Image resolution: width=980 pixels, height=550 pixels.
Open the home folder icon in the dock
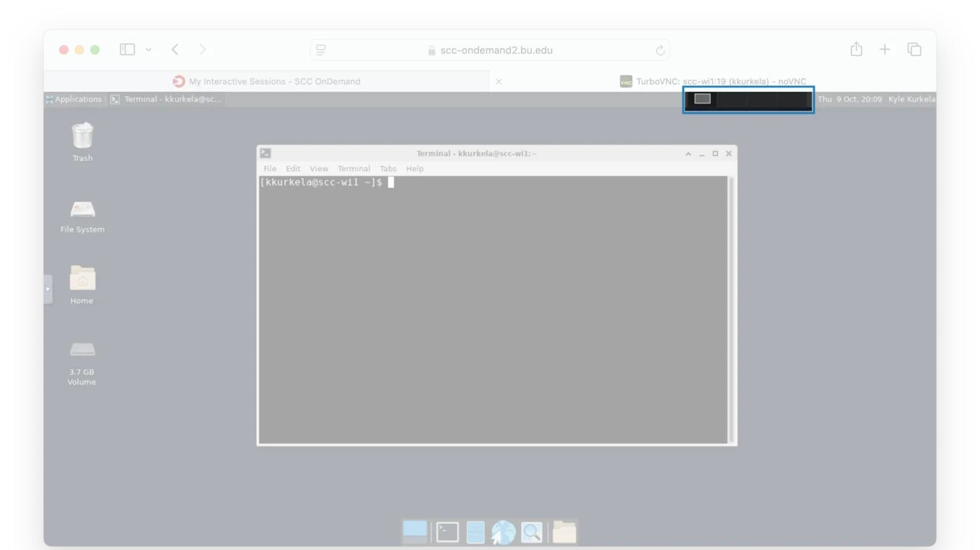coord(564,533)
